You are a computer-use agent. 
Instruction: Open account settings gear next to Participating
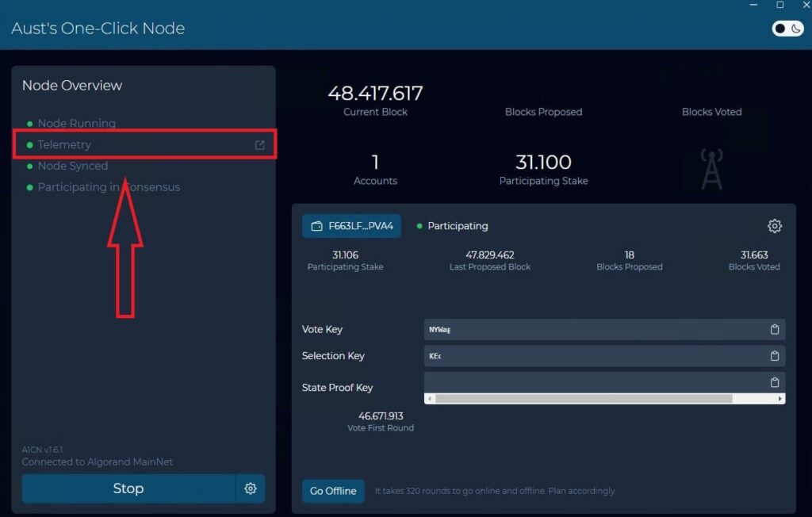[775, 226]
